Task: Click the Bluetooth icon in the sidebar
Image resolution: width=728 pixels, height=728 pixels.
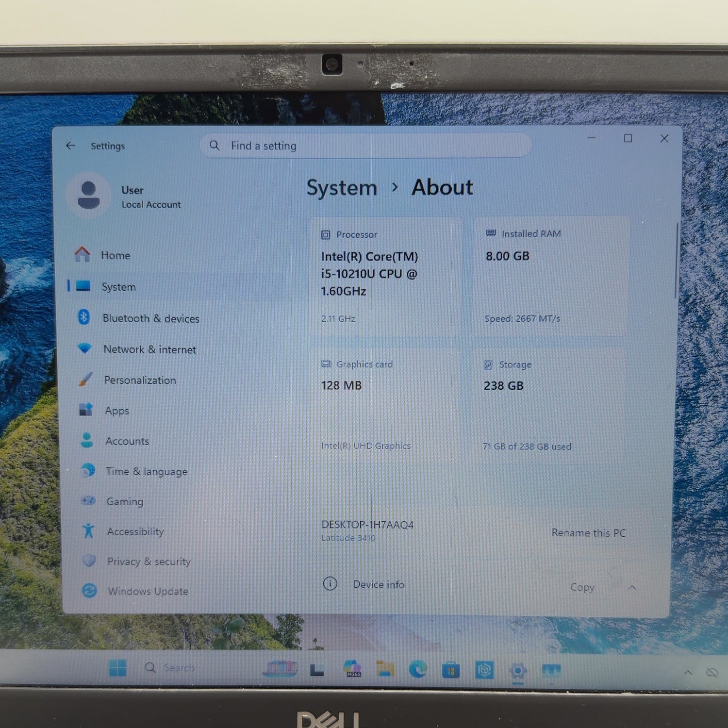Action: point(84,317)
